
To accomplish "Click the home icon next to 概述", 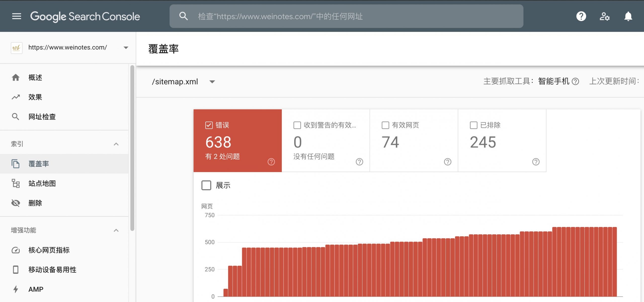I will pos(16,78).
